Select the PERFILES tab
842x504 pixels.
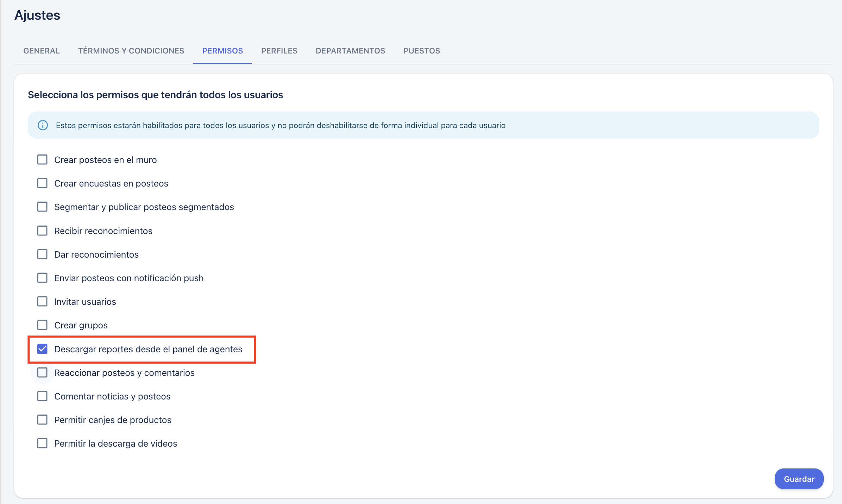pos(279,51)
